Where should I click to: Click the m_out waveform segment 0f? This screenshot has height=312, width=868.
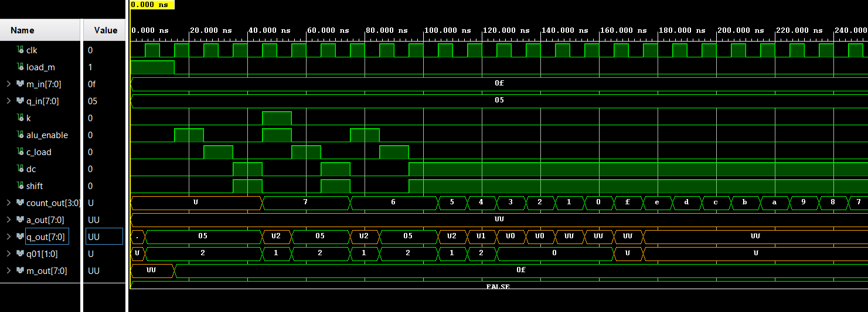click(x=520, y=270)
